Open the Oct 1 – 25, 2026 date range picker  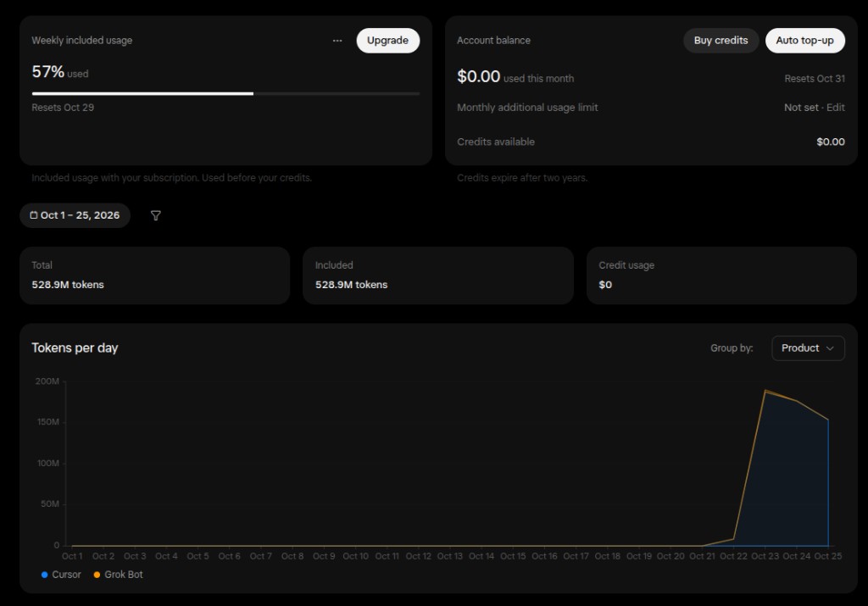point(75,215)
